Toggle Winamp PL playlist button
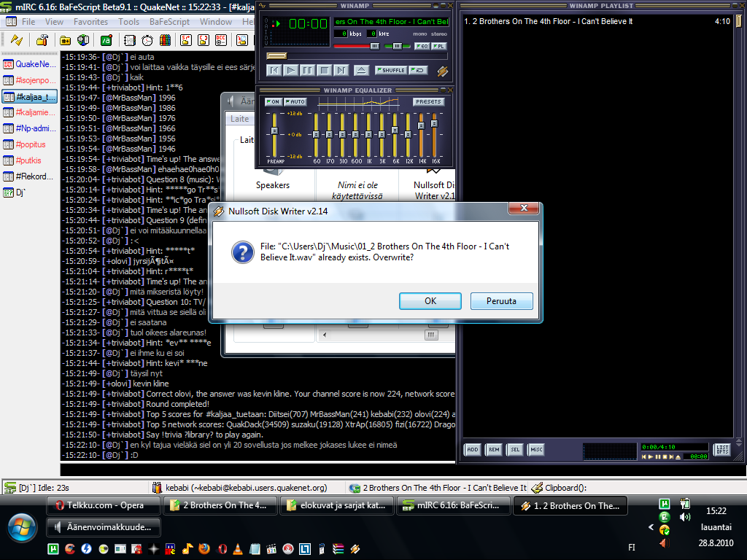 tap(438, 46)
